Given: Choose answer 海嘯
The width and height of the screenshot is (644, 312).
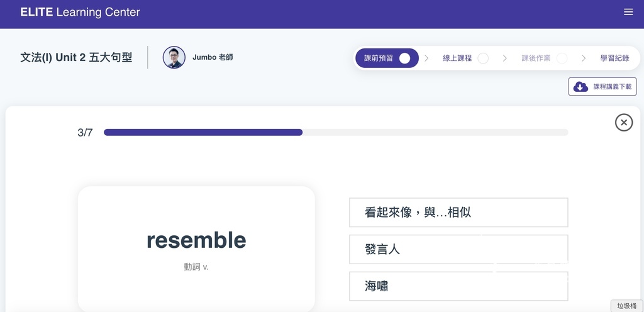Looking at the screenshot, I should tap(458, 286).
